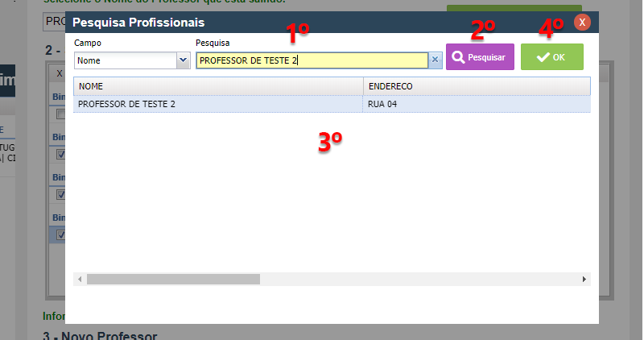644x340 pixels.
Task: Toggle the second background checkbox (first checked one)
Action: [x=61, y=154]
